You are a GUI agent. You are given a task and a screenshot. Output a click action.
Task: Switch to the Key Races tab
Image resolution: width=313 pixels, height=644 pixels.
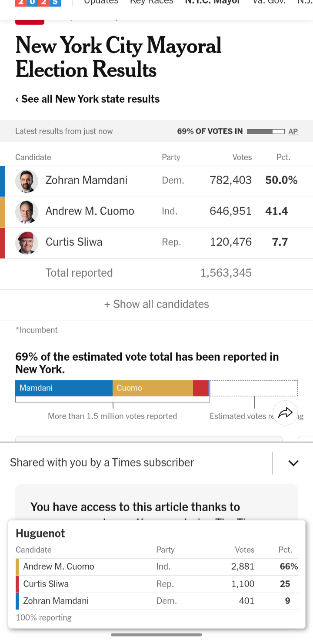(x=151, y=2)
